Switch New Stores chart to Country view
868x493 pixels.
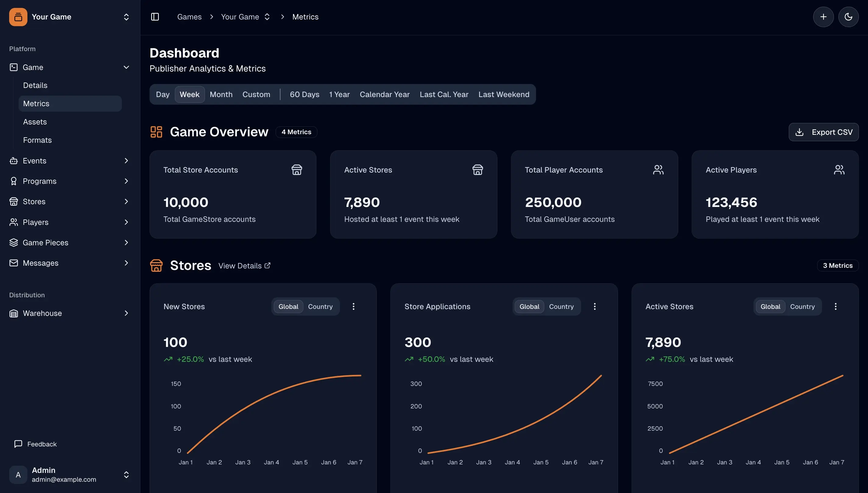[x=320, y=306]
